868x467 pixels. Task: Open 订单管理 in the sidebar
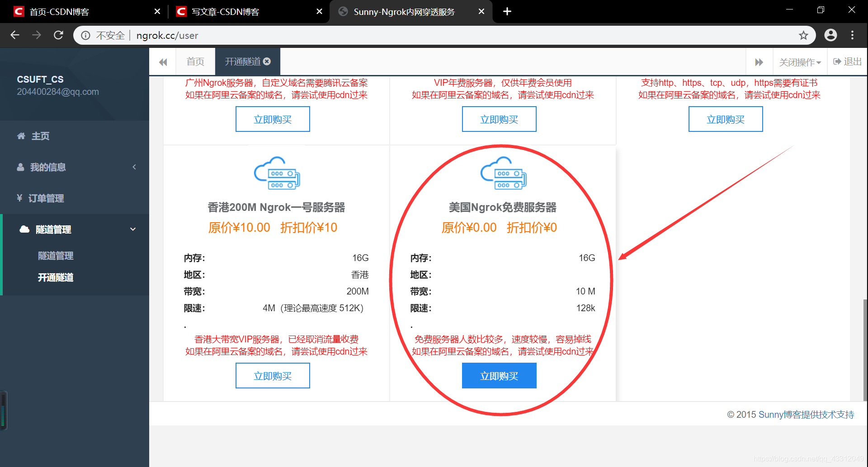pos(75,198)
